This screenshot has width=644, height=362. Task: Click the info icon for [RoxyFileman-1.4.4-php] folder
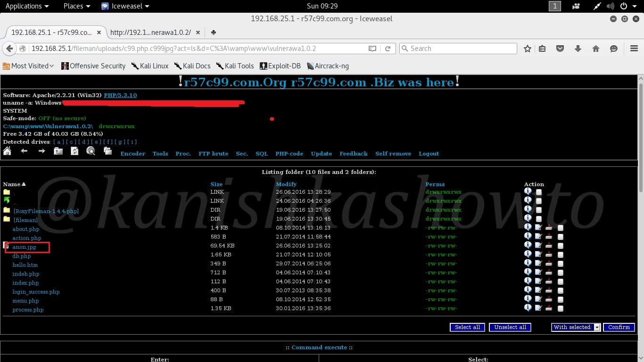[528, 209]
